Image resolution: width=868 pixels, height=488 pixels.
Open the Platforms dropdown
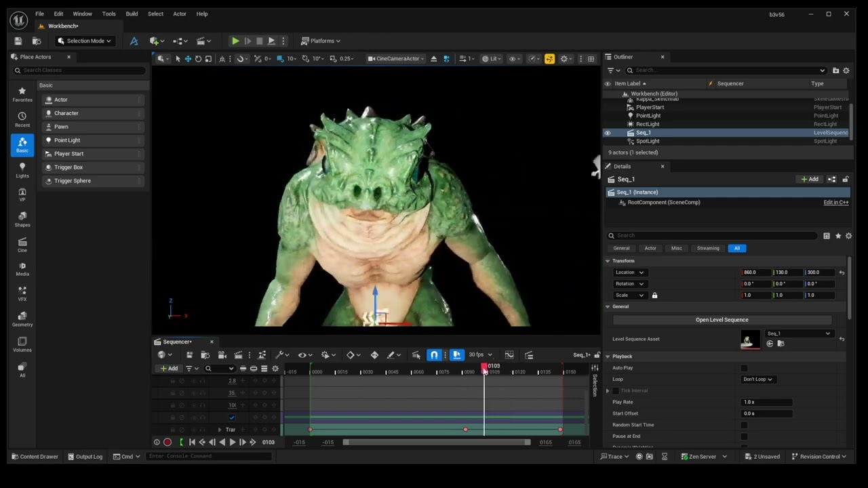point(321,41)
